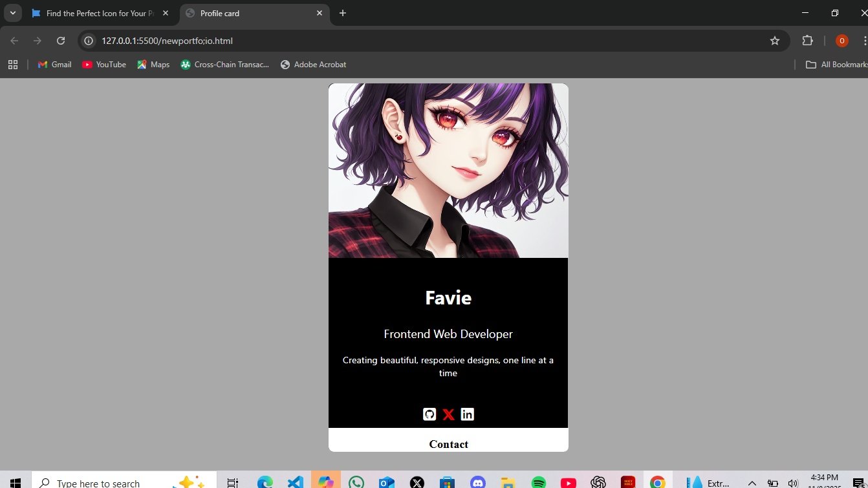The height and width of the screenshot is (488, 868).
Task: Reload the current page
Action: (x=61, y=41)
